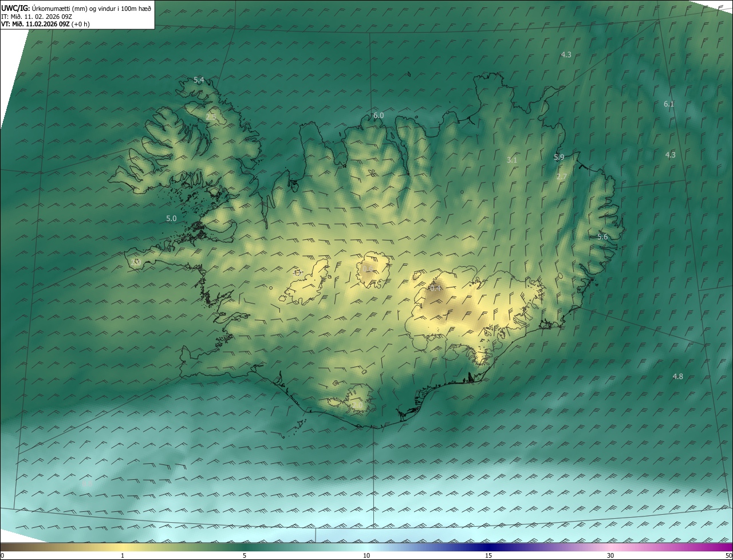The width and height of the screenshot is (733, 560).
Task: Click the 6.0 value off the north coast
Action: (x=379, y=116)
